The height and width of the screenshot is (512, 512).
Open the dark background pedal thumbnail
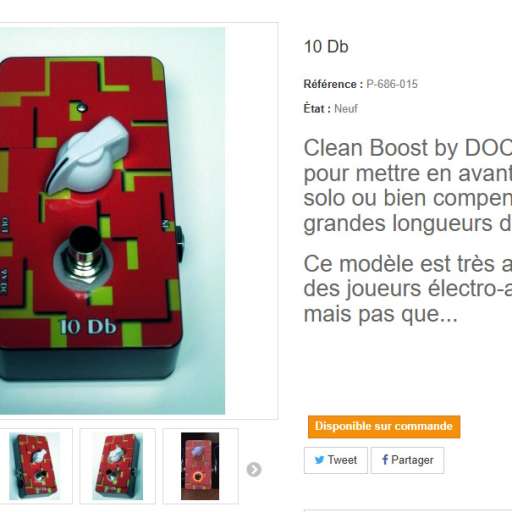tap(200, 466)
